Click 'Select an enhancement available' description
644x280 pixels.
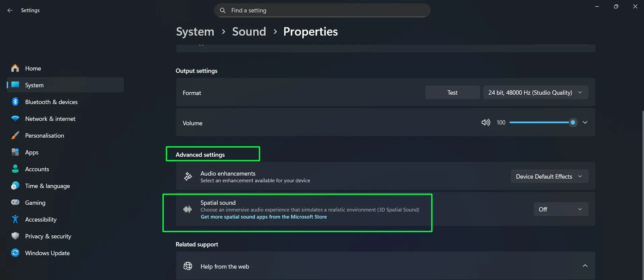pos(255,181)
